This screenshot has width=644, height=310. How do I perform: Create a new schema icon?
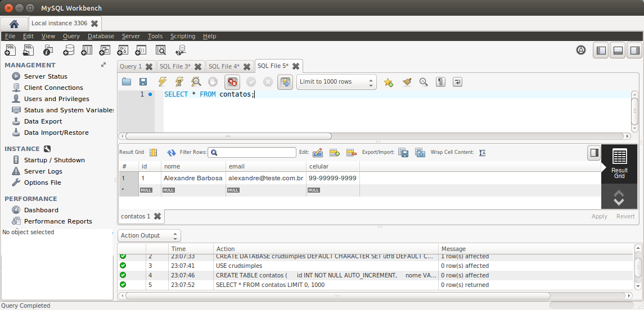68,50
